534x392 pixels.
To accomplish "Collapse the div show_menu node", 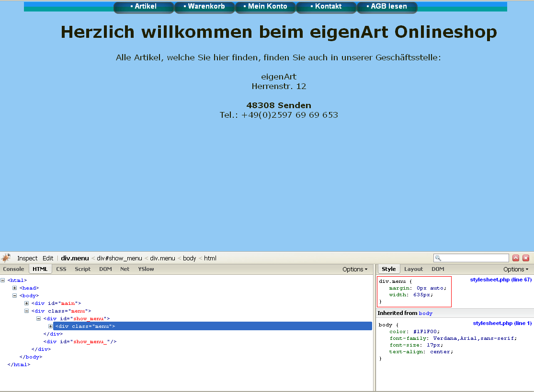I will 38,319.
